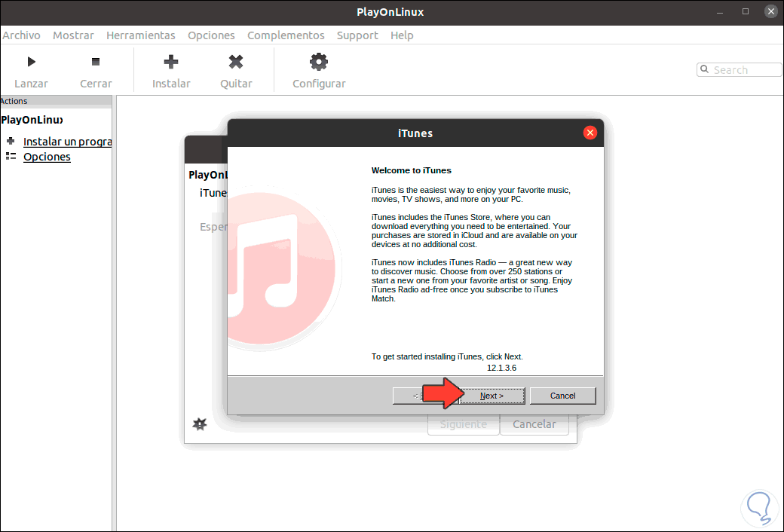Click the iTunes dialog title bar text
The height and width of the screenshot is (532, 784).
(x=415, y=133)
